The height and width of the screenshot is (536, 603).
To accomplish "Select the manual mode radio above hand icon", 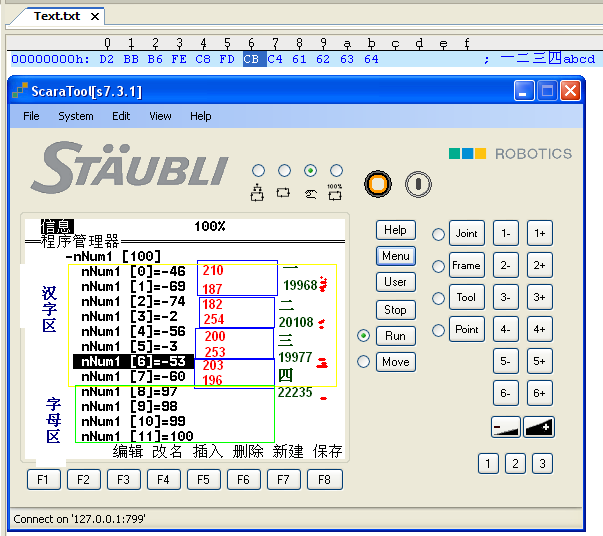I will 310,170.
